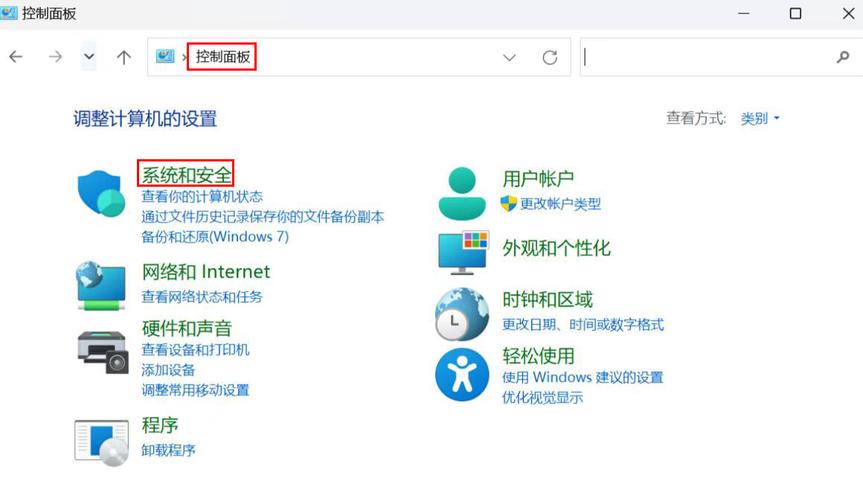
Task: Click the Appearance and Personalization monitor icon
Action: click(462, 251)
